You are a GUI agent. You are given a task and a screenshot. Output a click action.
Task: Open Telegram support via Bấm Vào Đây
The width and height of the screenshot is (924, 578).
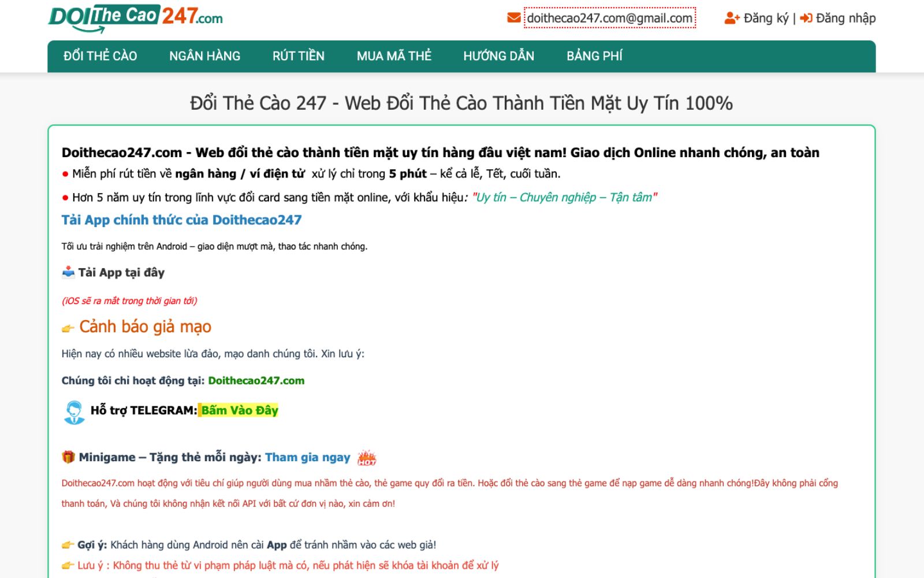point(239,410)
